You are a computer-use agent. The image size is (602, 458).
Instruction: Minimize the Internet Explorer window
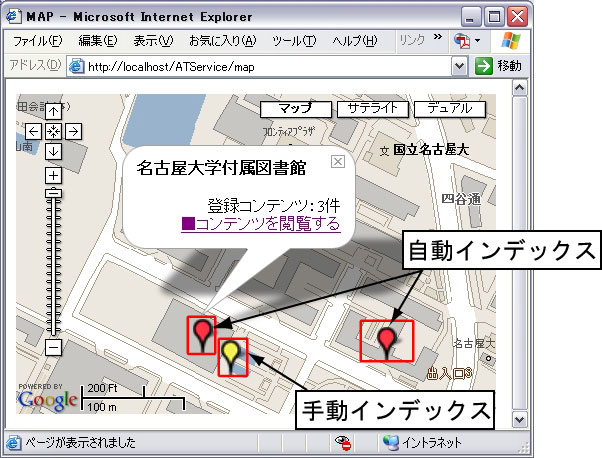click(x=470, y=17)
